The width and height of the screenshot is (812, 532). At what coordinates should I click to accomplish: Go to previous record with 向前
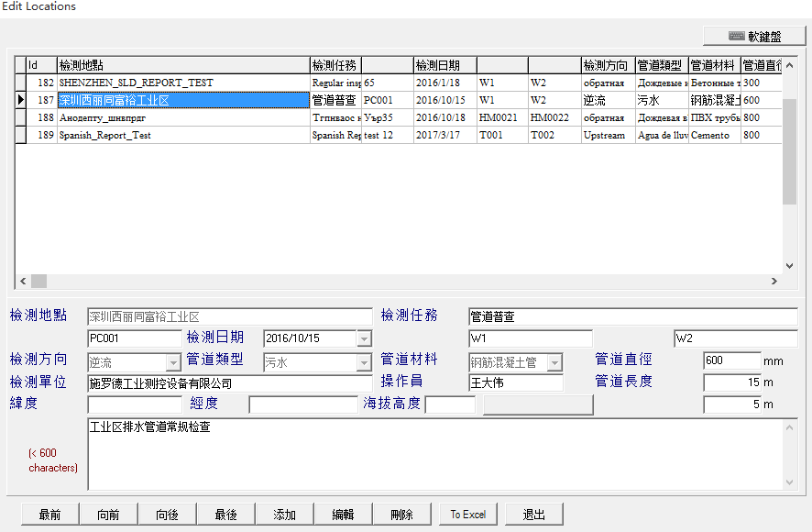(108, 515)
